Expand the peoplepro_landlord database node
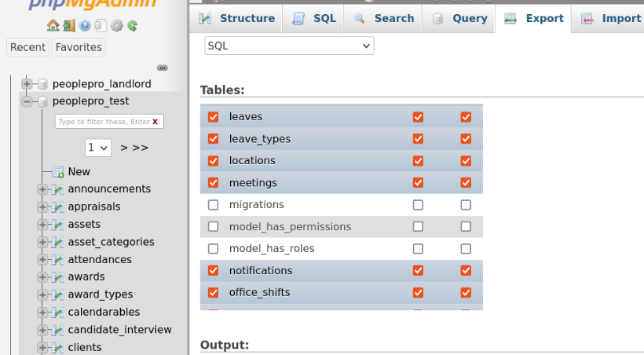The width and height of the screenshot is (644, 355). click(x=27, y=84)
